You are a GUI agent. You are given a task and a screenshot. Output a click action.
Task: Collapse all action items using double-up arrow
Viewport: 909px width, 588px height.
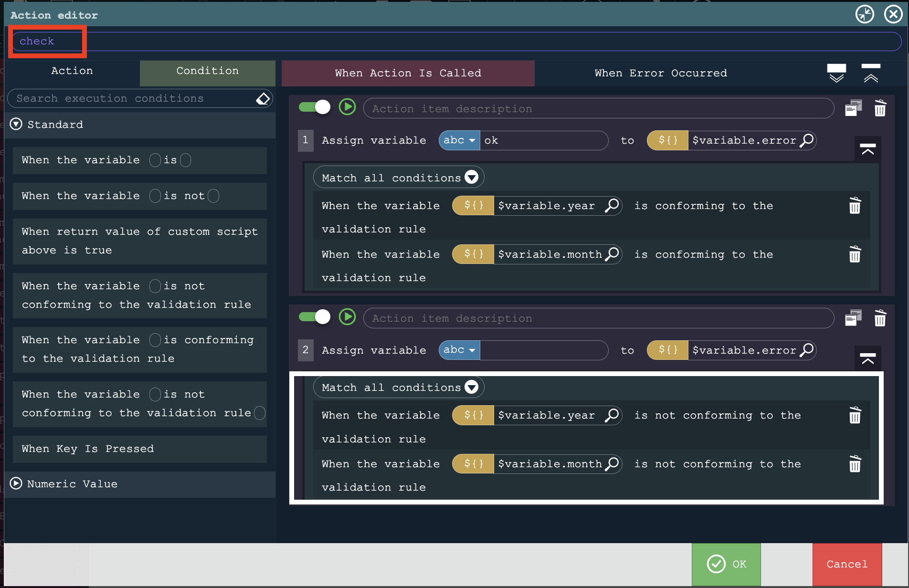tap(871, 73)
